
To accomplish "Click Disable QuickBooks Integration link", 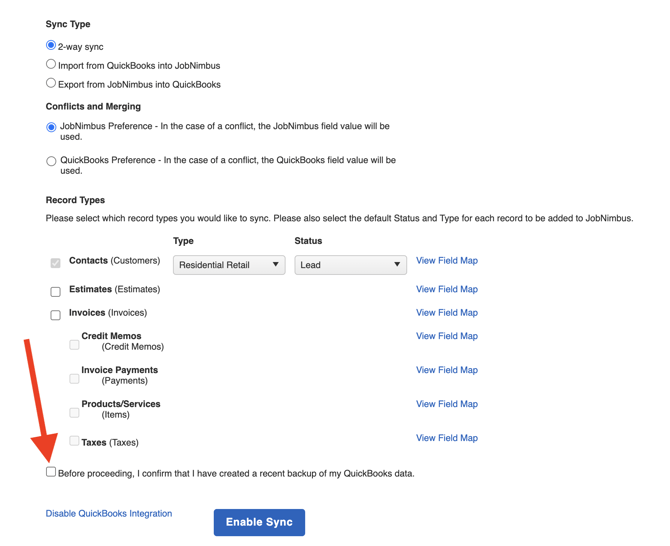I will tap(109, 514).
